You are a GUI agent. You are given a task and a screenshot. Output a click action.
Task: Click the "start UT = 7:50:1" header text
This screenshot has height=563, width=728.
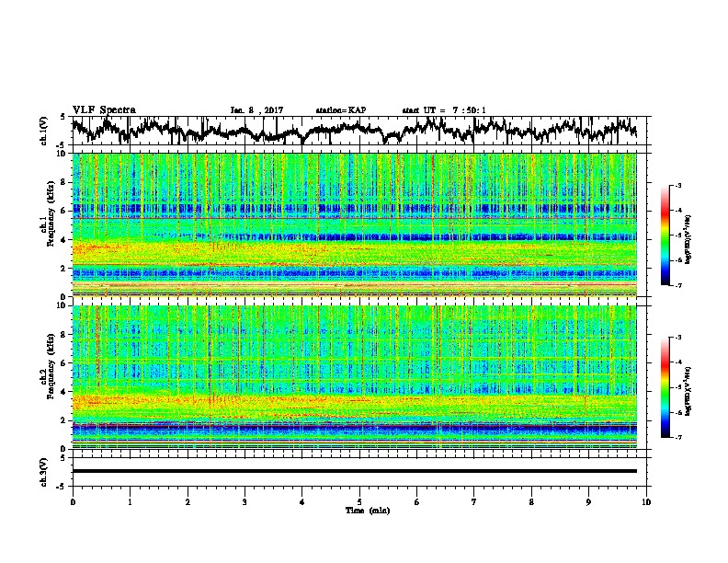click(x=444, y=110)
